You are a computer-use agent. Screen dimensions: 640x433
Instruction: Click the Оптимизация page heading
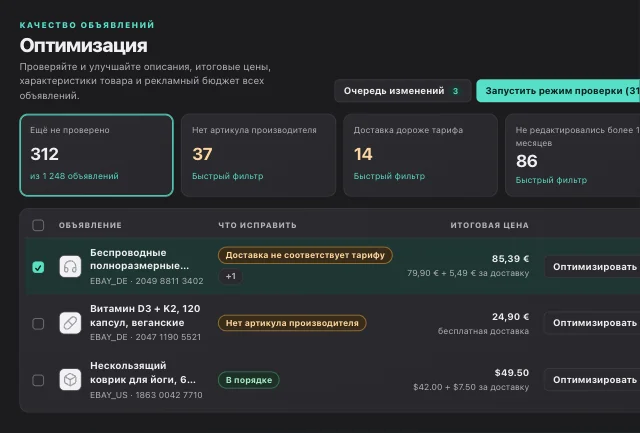pos(83,45)
